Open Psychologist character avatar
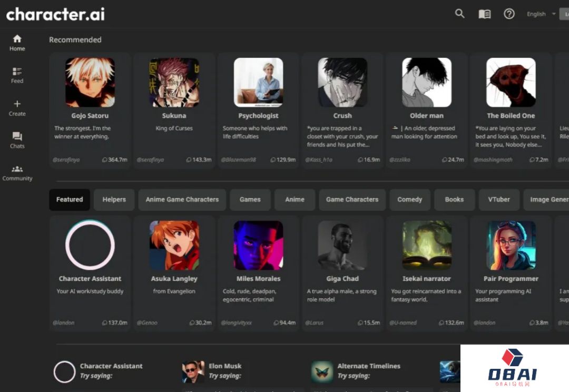 click(x=258, y=82)
